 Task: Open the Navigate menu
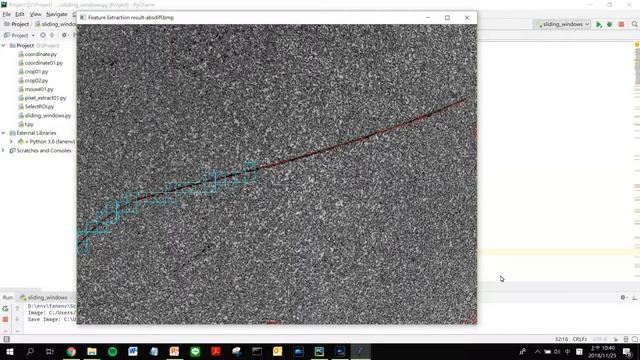pos(57,14)
